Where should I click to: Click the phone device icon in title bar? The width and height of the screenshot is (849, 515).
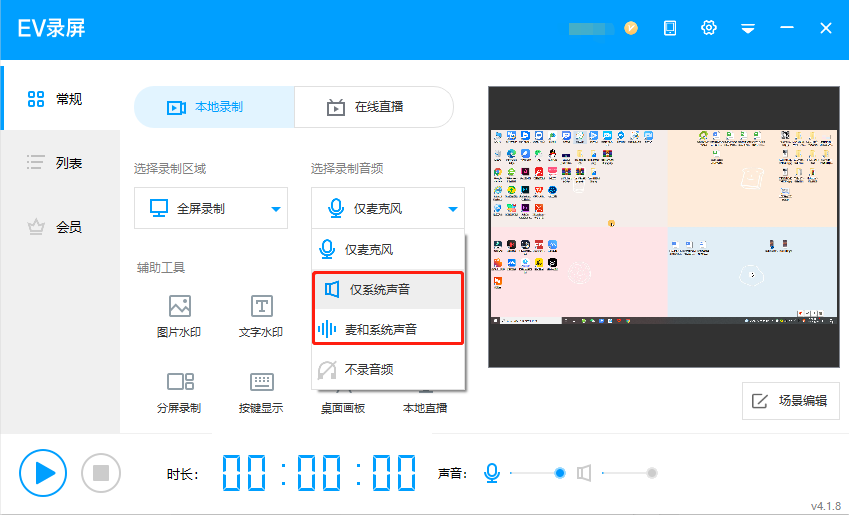point(670,28)
